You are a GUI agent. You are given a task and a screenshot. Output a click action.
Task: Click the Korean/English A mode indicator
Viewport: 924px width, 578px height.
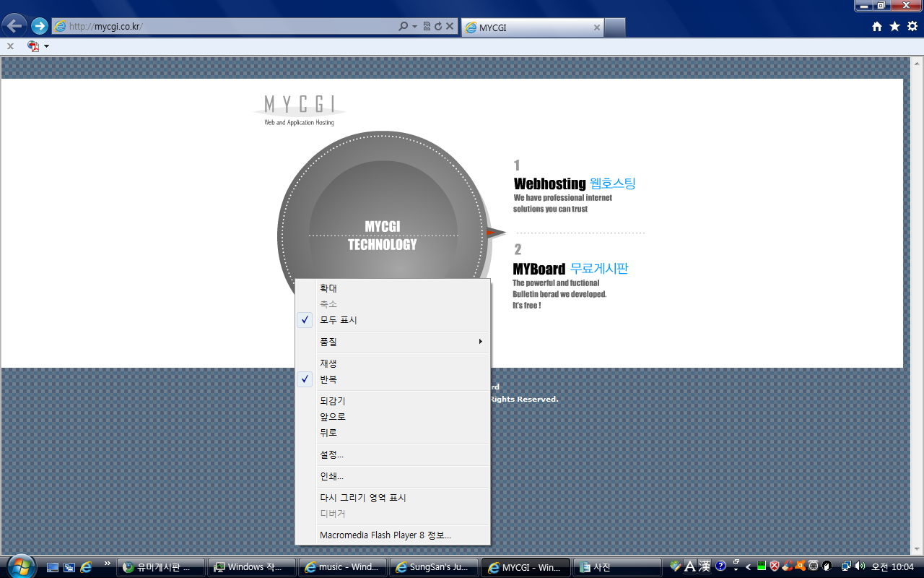(x=689, y=566)
